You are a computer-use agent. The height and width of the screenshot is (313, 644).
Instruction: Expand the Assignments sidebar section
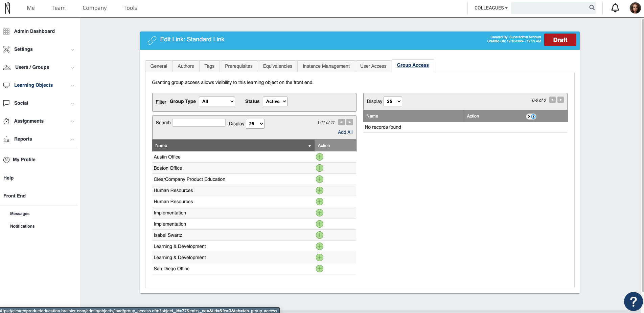(72, 122)
